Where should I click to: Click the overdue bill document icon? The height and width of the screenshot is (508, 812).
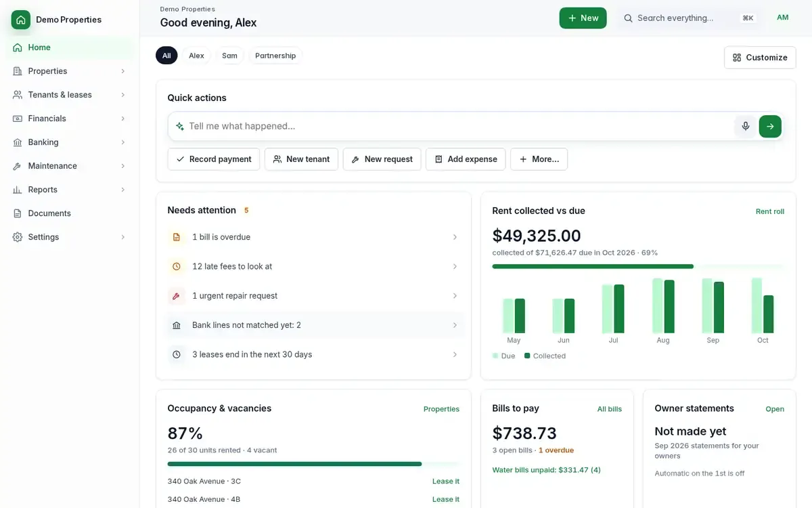177,237
